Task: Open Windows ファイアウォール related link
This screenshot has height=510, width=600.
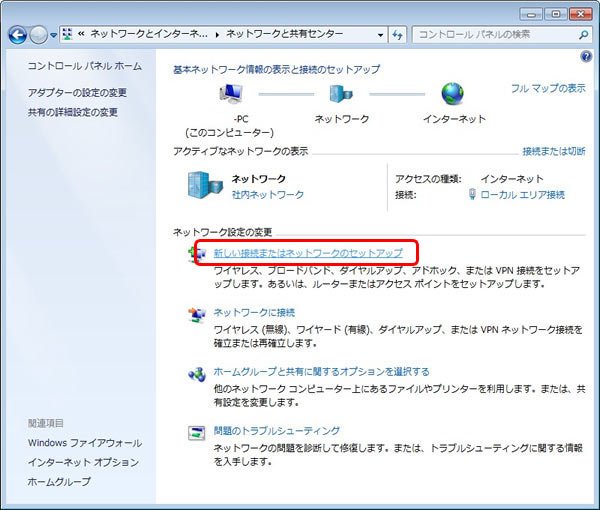Action: 85,442
